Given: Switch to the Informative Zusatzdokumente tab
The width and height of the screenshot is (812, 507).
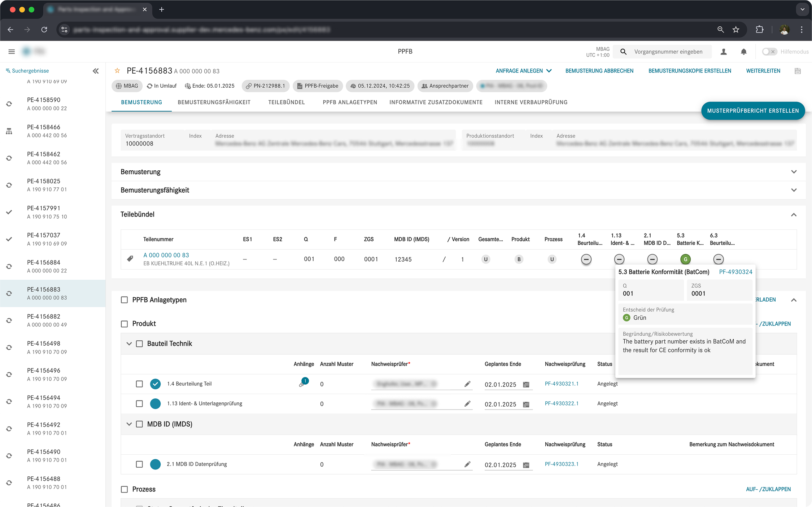Looking at the screenshot, I should 436,102.
